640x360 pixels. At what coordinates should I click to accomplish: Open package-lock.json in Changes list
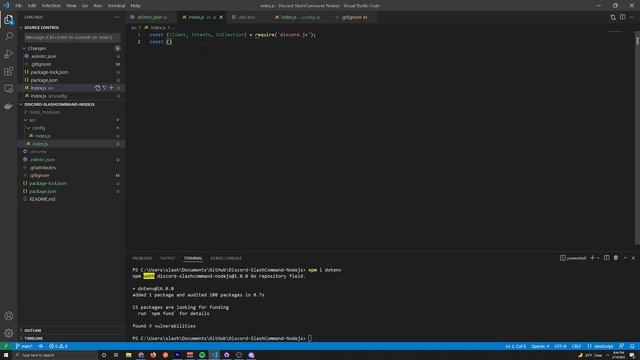click(x=49, y=72)
